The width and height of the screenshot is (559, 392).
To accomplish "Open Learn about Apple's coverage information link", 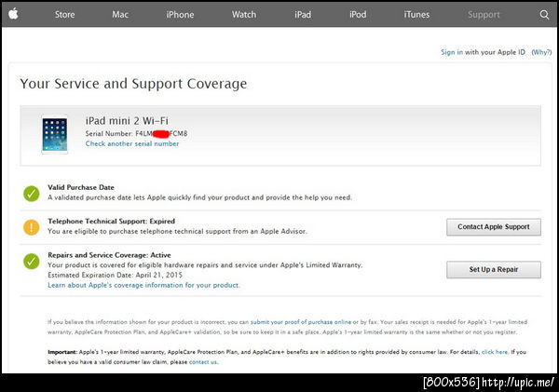I will (143, 285).
